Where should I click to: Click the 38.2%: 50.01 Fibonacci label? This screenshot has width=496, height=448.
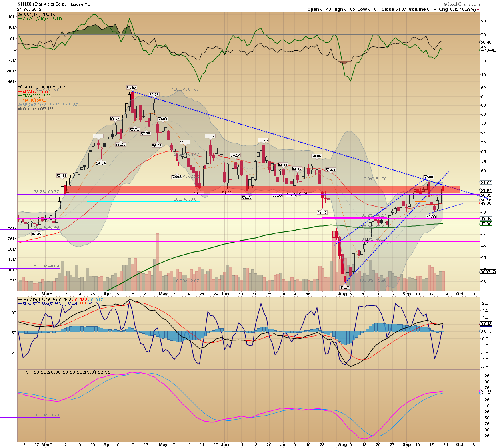pos(186,199)
